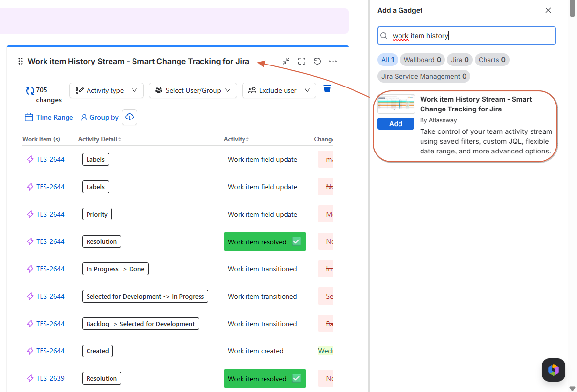Screen dimensions: 577x392
Task: Open the gadget more options menu
Action: point(333,61)
